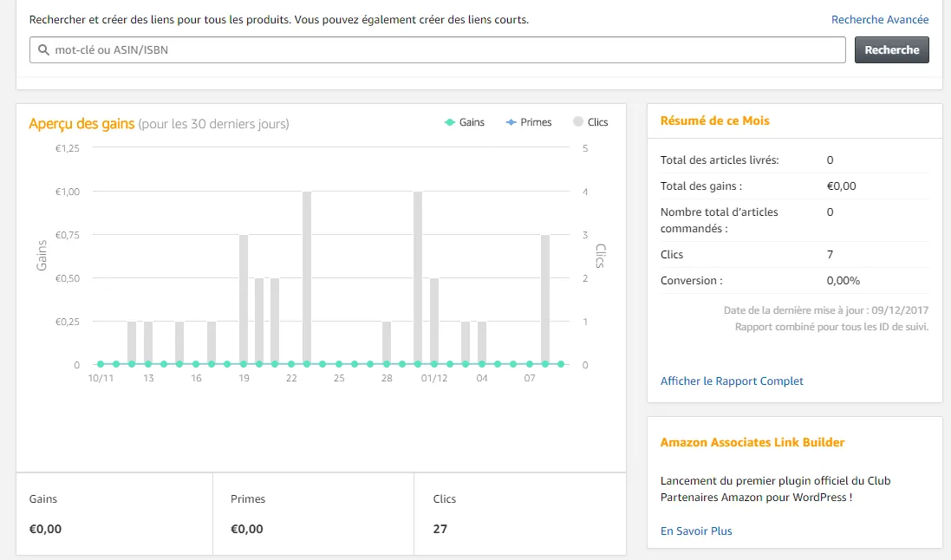951x560 pixels.
Task: Switch to the Clics tab showing 27
Action: [x=520, y=513]
